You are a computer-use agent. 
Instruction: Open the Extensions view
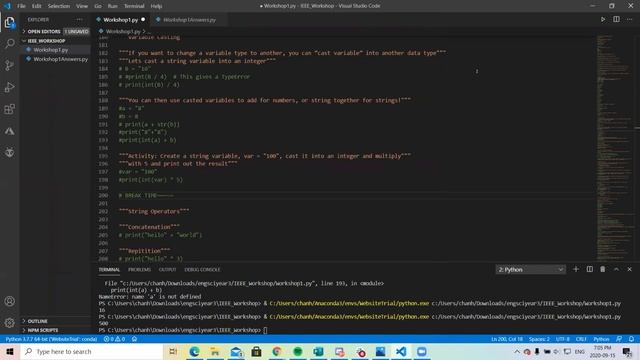(x=9, y=109)
